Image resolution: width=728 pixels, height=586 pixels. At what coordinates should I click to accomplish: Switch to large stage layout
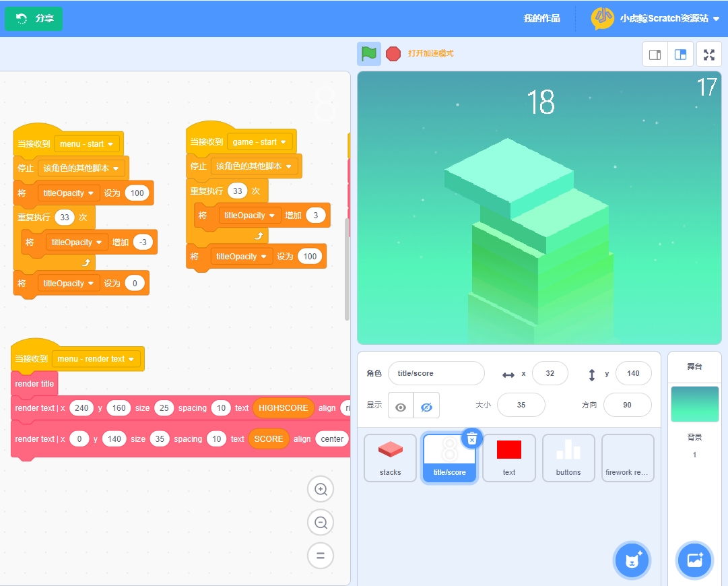coord(680,55)
